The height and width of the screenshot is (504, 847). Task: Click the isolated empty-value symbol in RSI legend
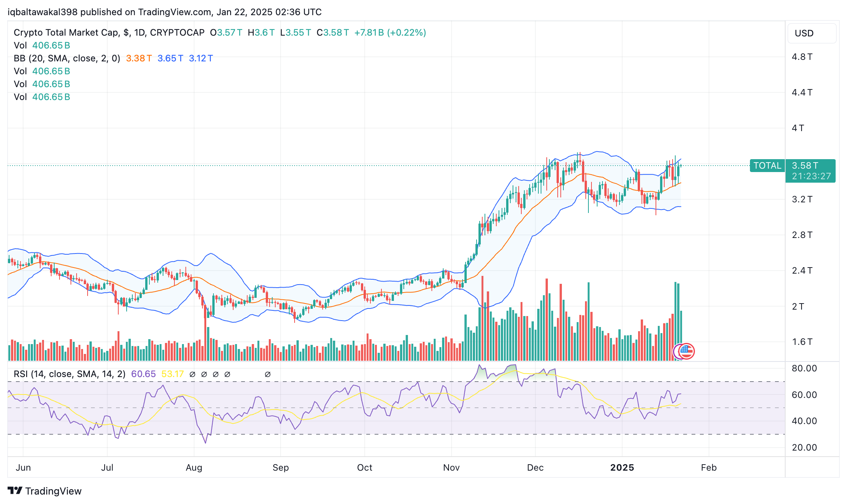[x=267, y=374]
